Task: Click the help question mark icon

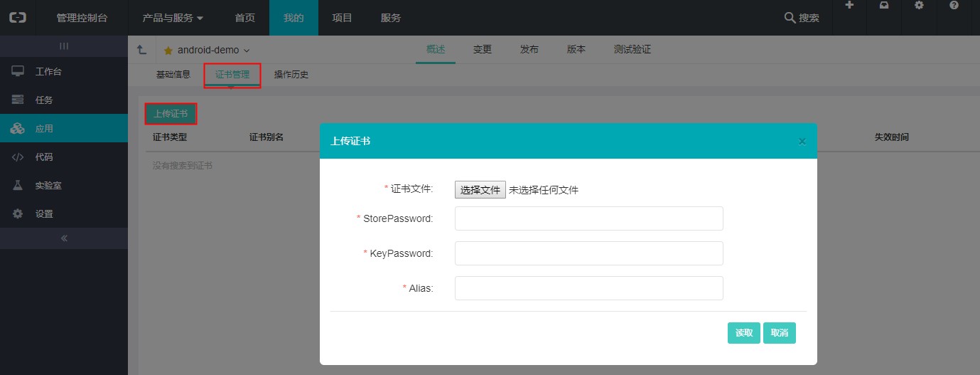Action: 954,5
